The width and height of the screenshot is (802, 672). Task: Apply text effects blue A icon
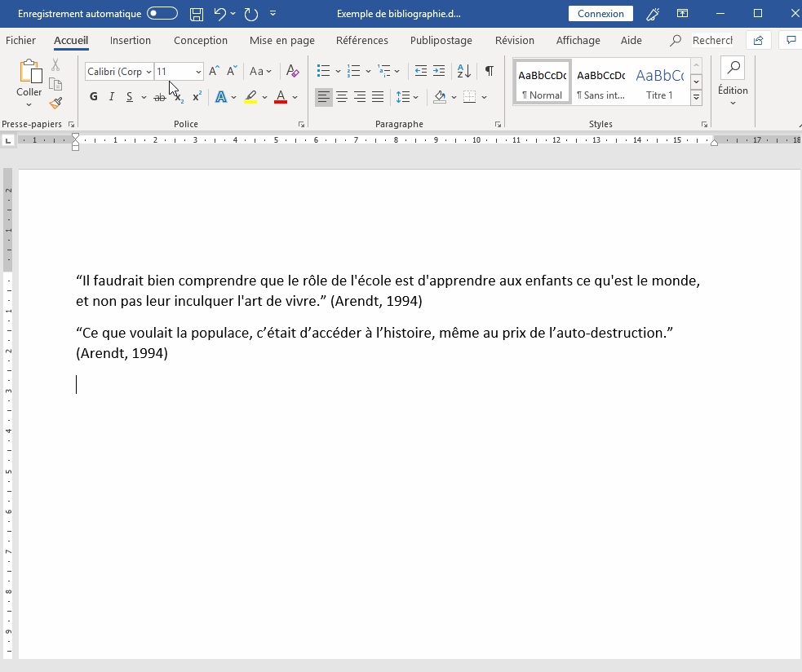[x=221, y=97]
